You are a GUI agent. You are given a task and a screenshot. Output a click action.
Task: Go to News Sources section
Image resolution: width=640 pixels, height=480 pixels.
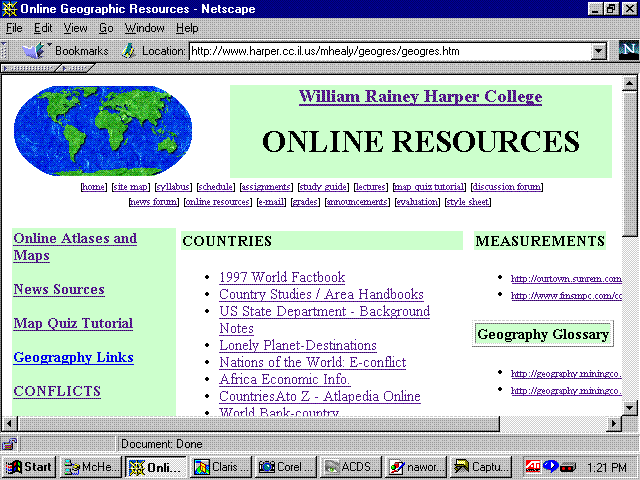(x=59, y=289)
